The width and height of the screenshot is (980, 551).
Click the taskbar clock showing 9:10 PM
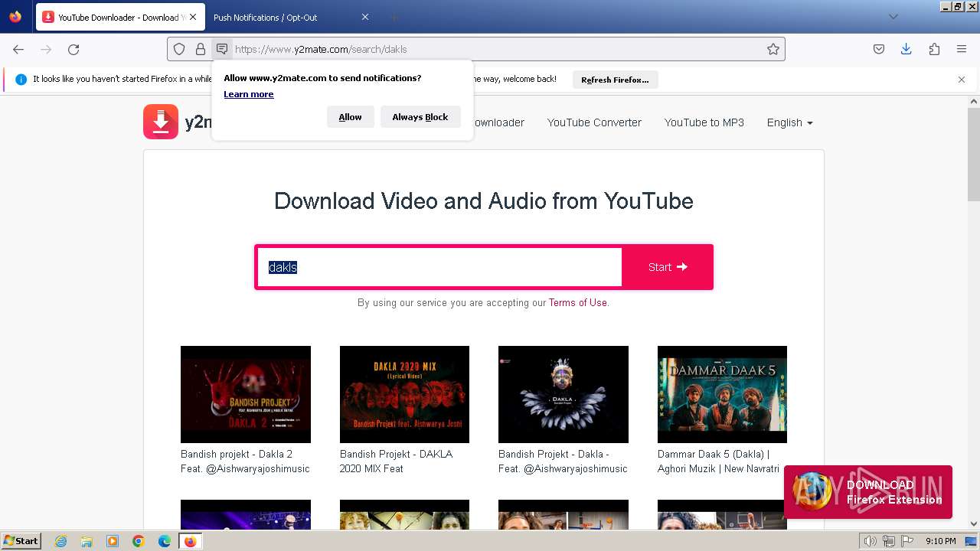[x=940, y=541]
